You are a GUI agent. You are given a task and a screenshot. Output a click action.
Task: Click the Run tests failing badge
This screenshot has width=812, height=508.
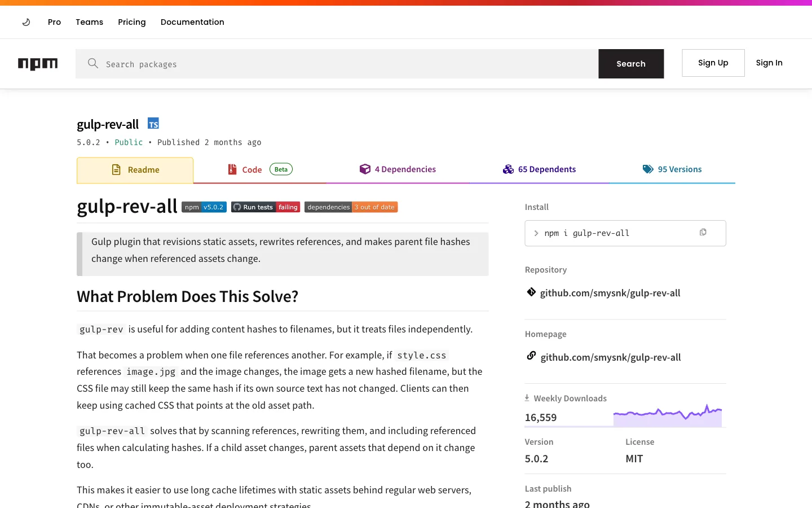[x=266, y=207]
